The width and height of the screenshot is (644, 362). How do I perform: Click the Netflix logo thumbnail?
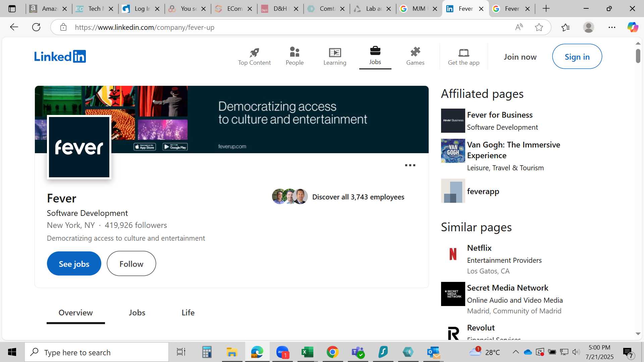pyautogui.click(x=453, y=254)
